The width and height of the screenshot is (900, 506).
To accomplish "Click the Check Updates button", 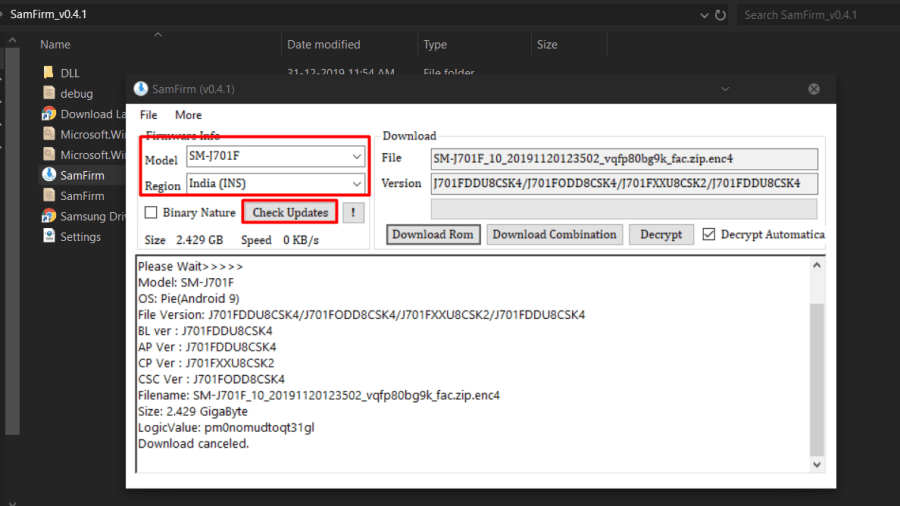I will coord(290,212).
